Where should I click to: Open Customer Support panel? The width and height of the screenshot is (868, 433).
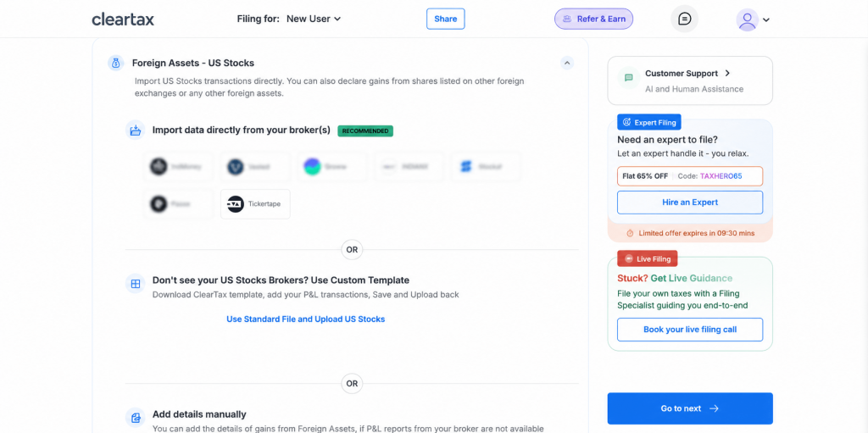[690, 80]
